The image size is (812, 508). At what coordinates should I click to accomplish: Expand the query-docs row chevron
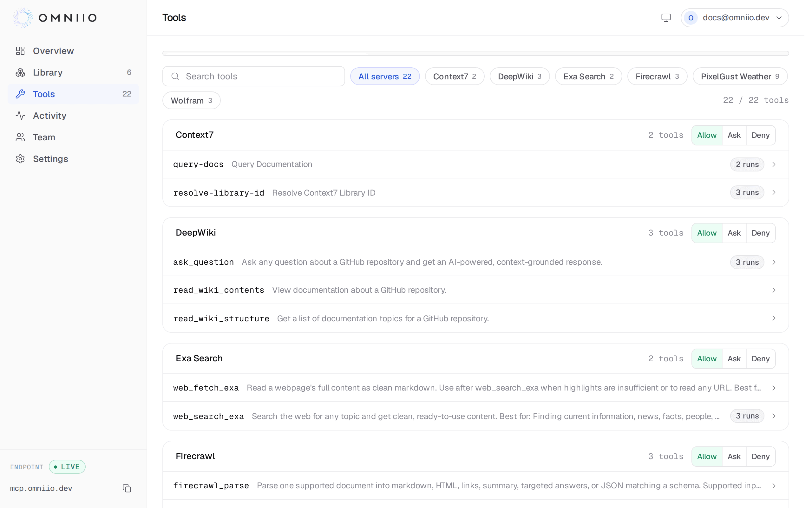point(774,164)
